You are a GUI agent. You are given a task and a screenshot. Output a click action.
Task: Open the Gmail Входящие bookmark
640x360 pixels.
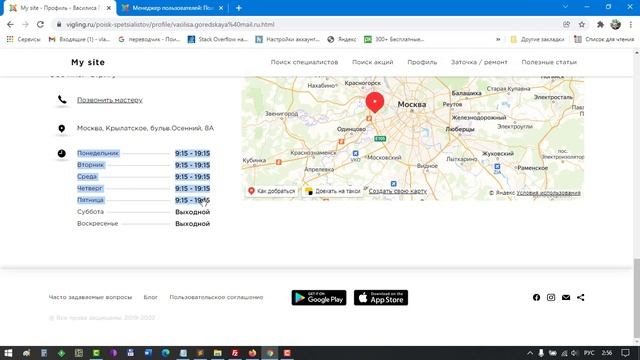pos(79,39)
